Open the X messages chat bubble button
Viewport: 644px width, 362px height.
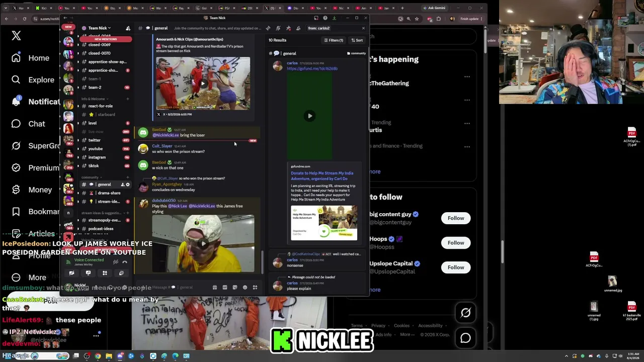pos(465,338)
